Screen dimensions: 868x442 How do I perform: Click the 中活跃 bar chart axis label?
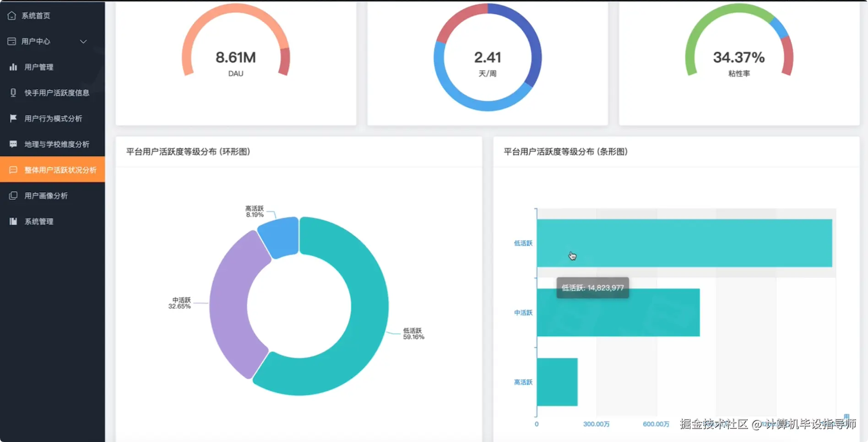pyautogui.click(x=523, y=313)
